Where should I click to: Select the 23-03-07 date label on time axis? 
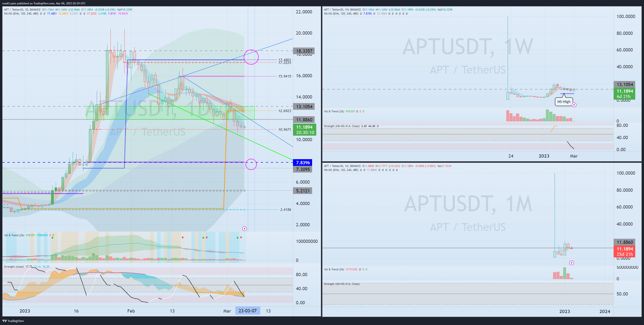[x=248, y=311]
